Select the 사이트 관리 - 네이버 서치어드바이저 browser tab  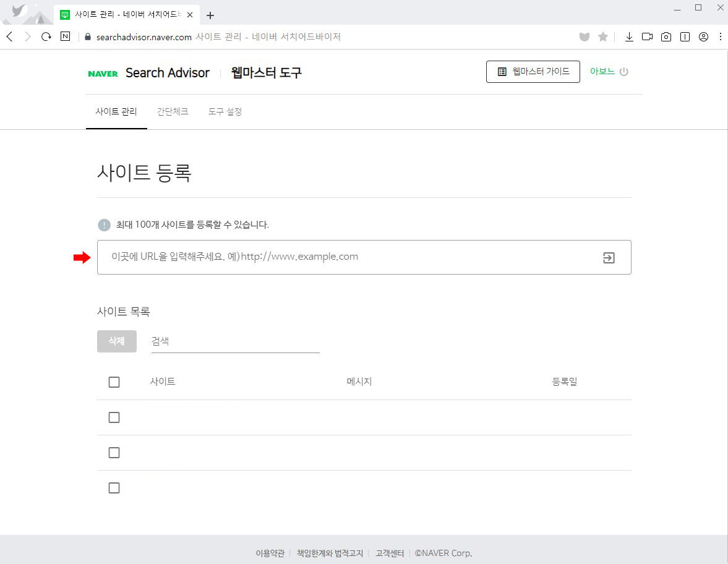[127, 15]
